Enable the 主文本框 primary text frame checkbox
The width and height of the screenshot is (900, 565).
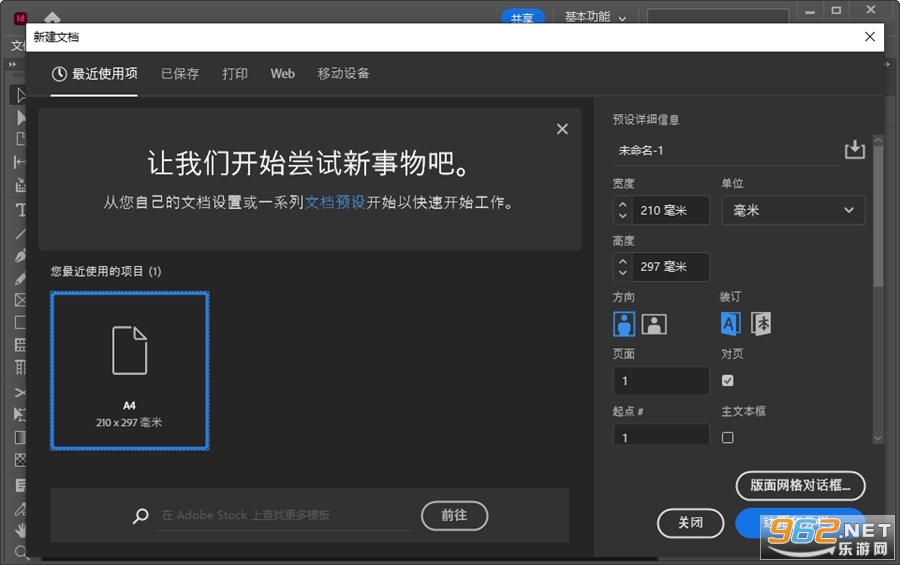click(727, 438)
